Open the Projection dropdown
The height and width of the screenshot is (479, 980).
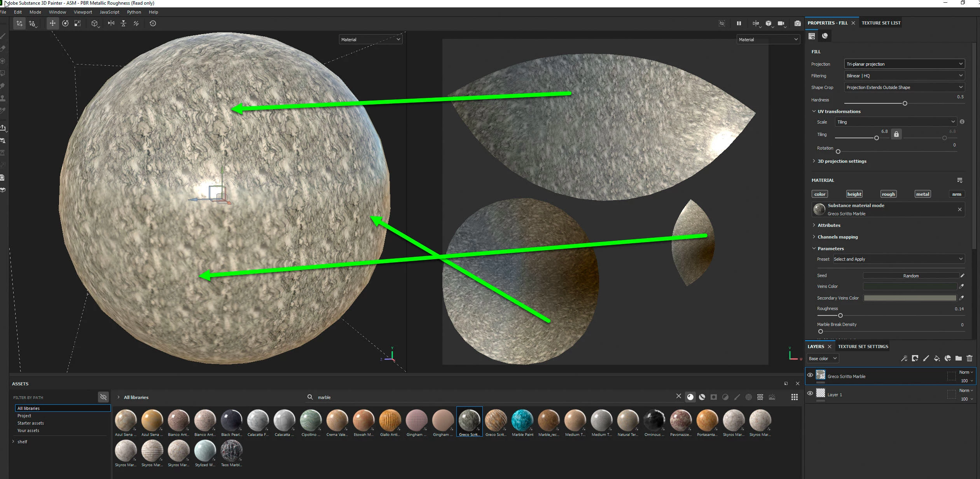tap(904, 64)
